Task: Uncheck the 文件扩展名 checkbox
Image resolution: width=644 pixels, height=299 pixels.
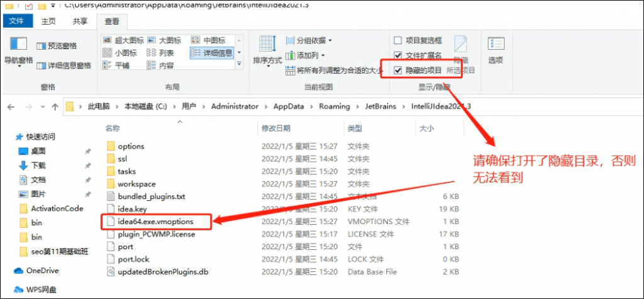Action: click(397, 55)
